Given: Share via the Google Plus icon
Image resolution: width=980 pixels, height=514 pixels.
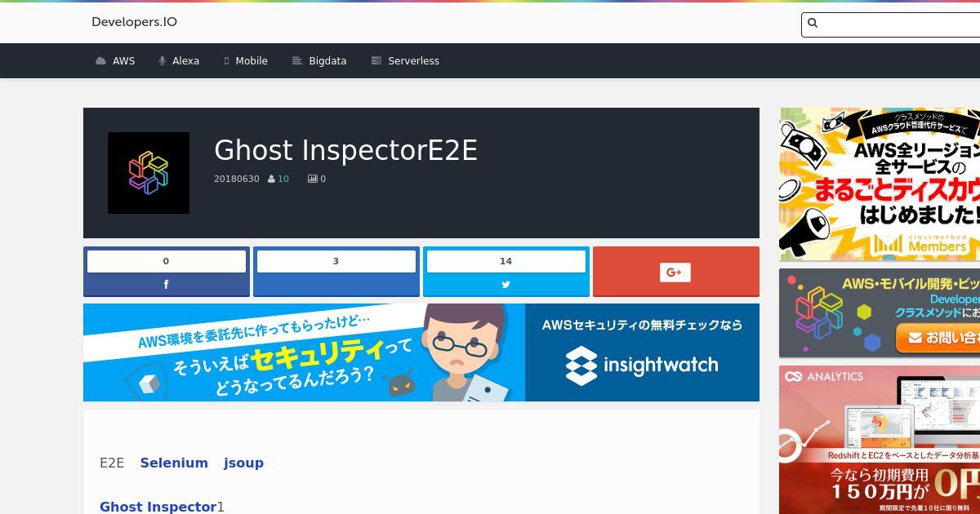Looking at the screenshot, I should pos(675,273).
